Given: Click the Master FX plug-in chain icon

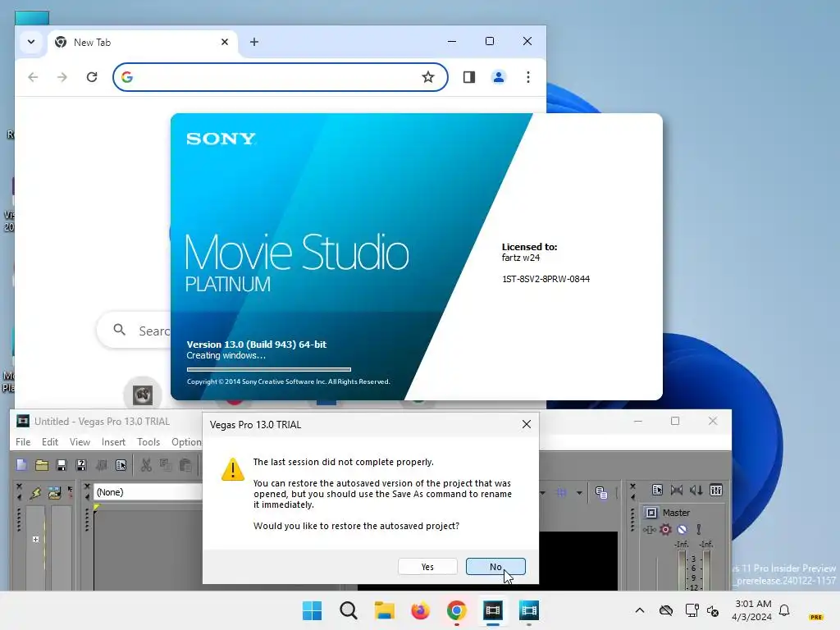Looking at the screenshot, I should [650, 530].
